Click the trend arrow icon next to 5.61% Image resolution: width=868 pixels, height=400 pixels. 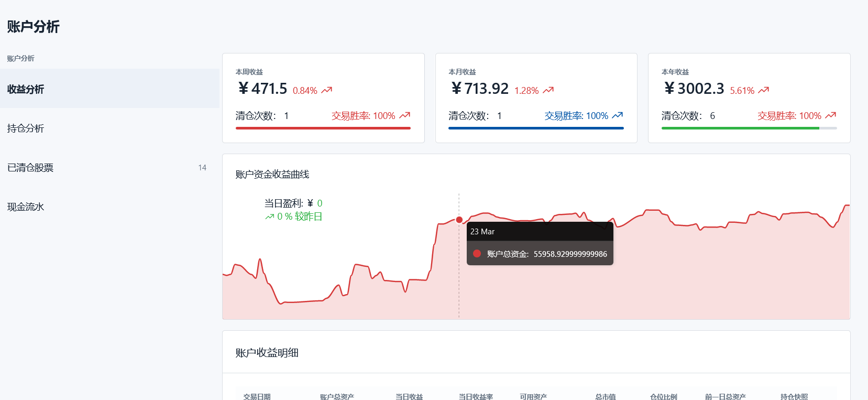(764, 90)
